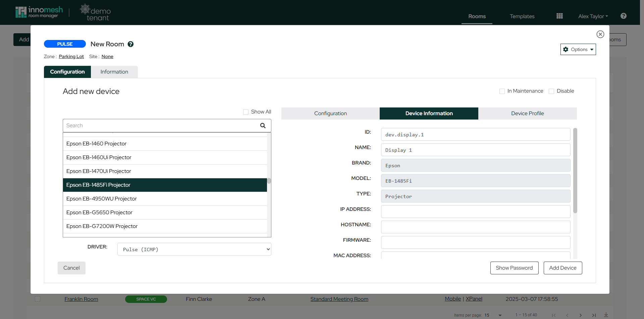644x319 pixels.
Task: Close the New Room dialog
Action: [x=600, y=34]
